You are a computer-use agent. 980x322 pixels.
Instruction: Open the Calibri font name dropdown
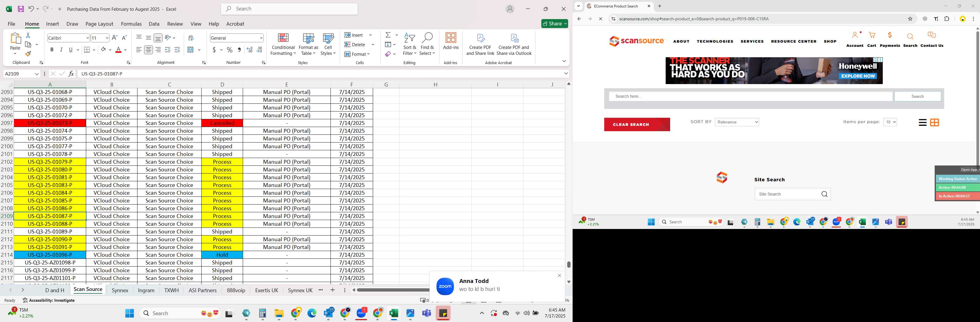point(87,38)
